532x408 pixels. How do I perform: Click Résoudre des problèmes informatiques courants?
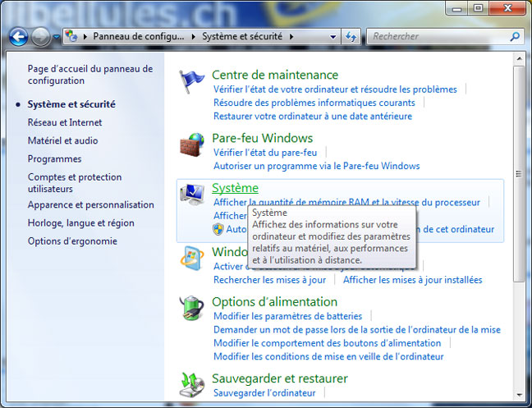pyautogui.click(x=314, y=103)
